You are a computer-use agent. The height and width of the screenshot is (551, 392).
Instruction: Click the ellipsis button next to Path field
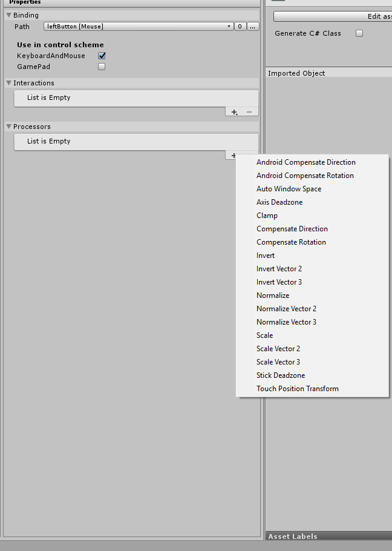pyautogui.click(x=253, y=27)
